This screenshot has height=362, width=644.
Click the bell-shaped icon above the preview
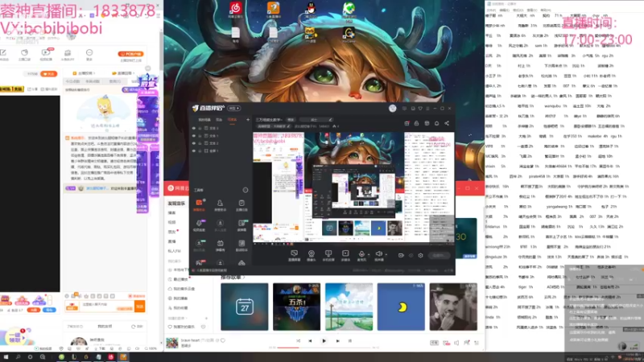436,123
